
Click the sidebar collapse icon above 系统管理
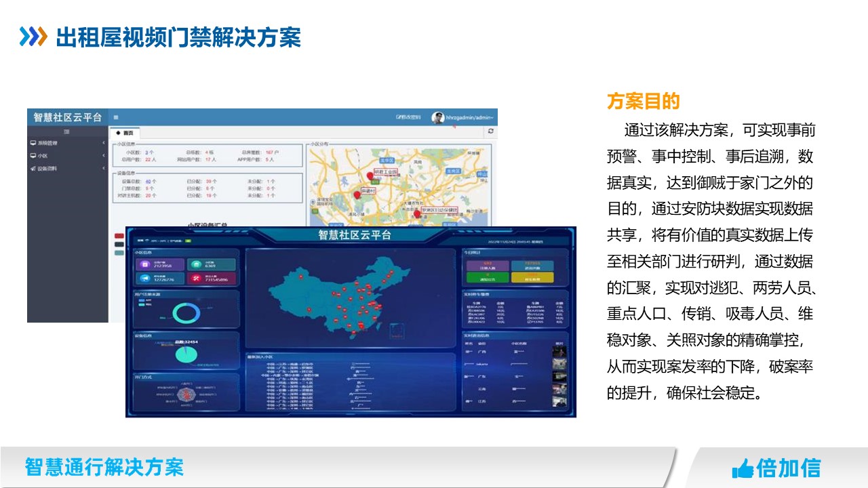tap(66, 131)
